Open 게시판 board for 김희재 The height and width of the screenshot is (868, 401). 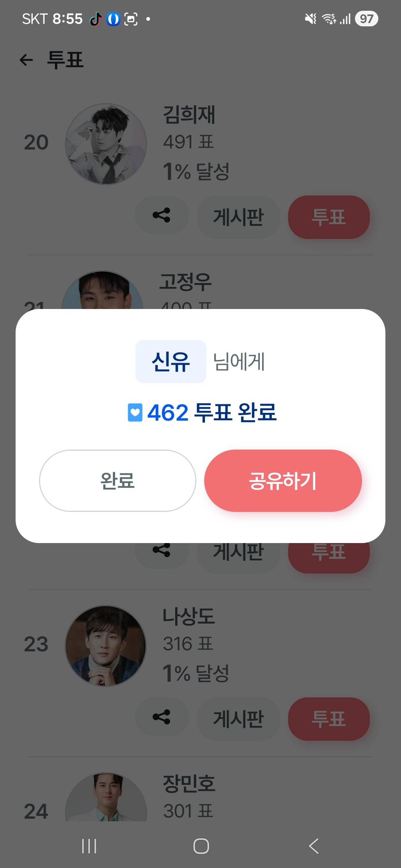(x=238, y=217)
